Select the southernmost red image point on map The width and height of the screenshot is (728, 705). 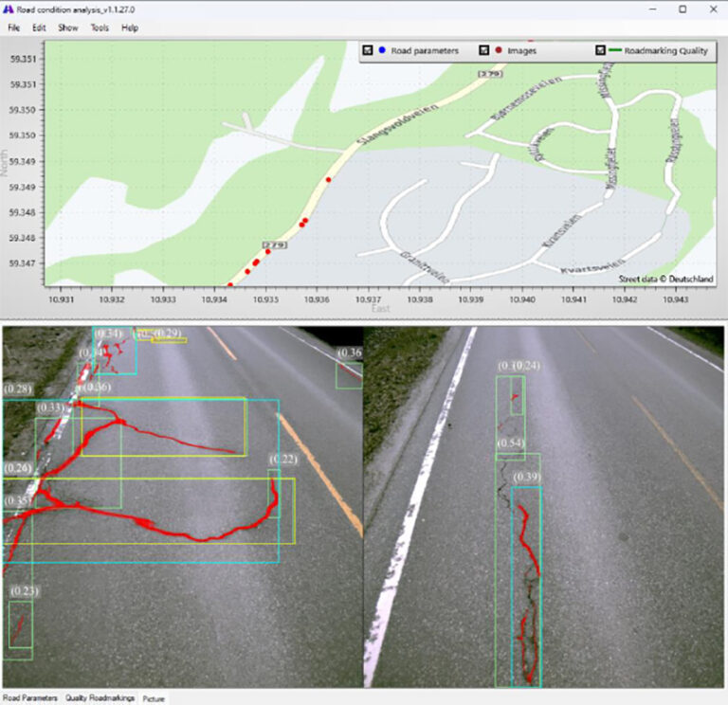tap(230, 284)
